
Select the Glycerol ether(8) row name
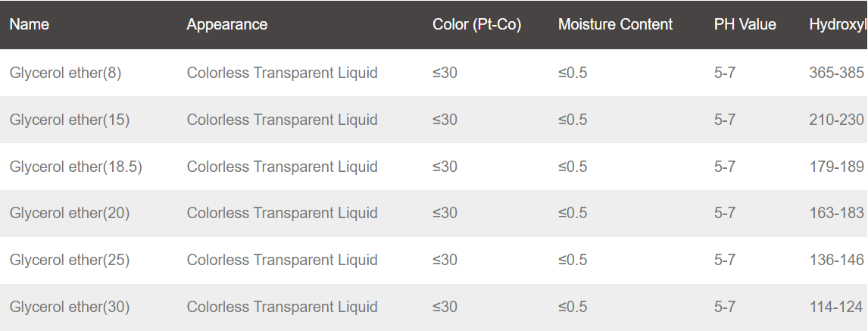pyautogui.click(x=65, y=73)
